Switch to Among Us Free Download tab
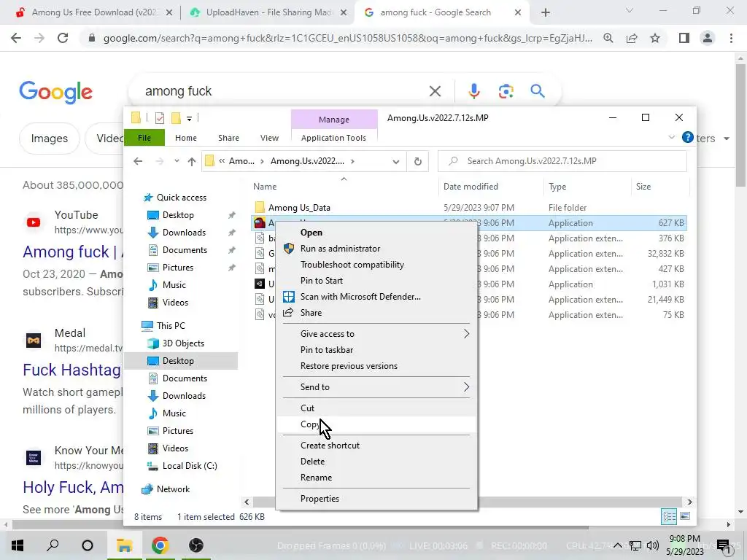 click(94, 12)
